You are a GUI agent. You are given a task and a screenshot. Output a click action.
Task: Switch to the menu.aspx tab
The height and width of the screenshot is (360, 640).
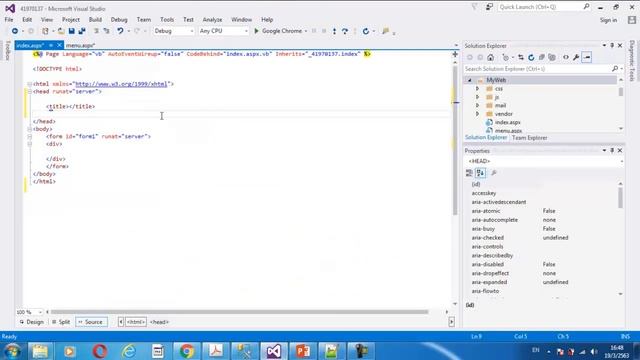coord(80,45)
